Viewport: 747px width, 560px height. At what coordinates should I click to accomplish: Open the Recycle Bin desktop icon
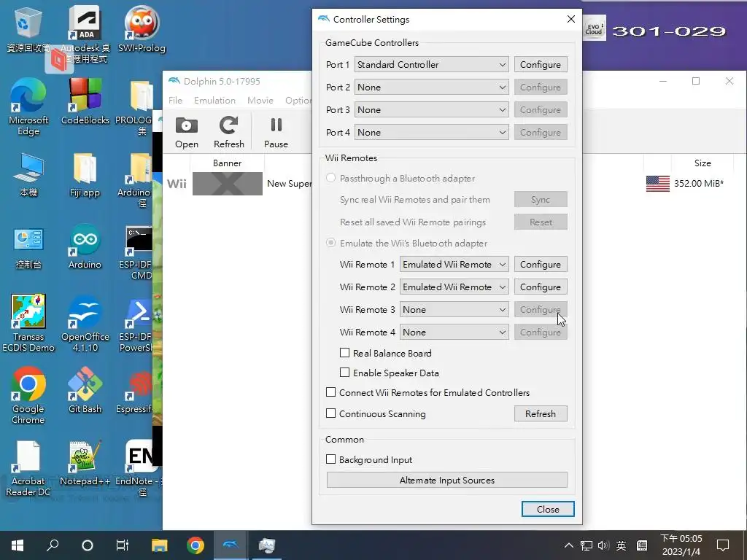pos(28,28)
